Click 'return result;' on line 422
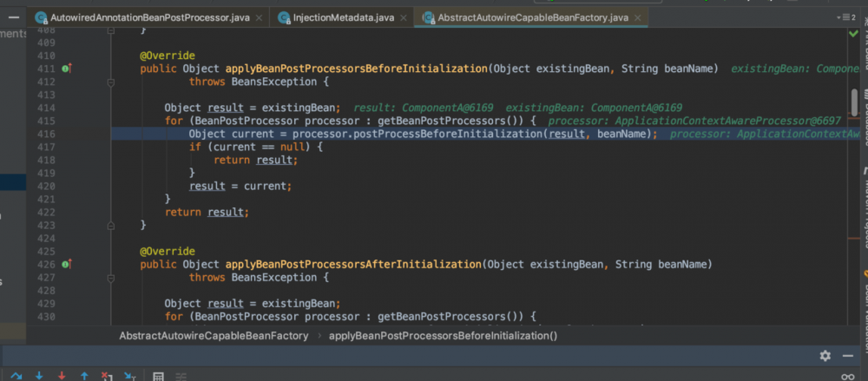This screenshot has width=868, height=381. tap(207, 212)
